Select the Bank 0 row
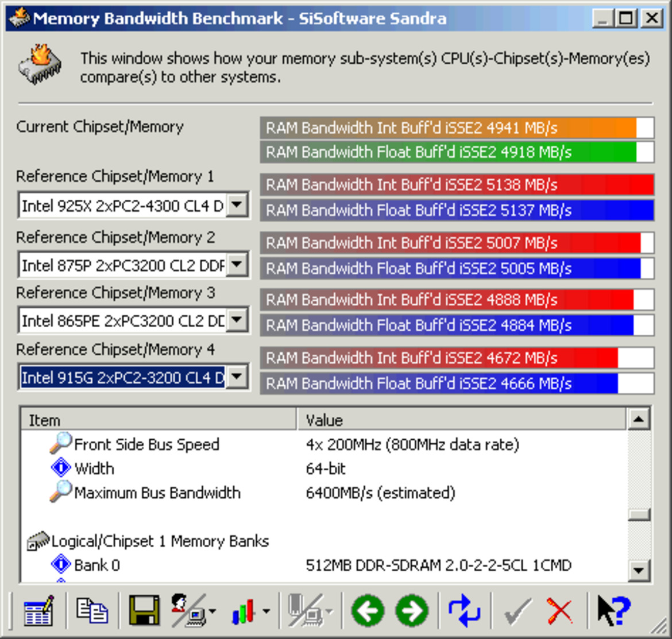672x639 pixels. coord(324,565)
